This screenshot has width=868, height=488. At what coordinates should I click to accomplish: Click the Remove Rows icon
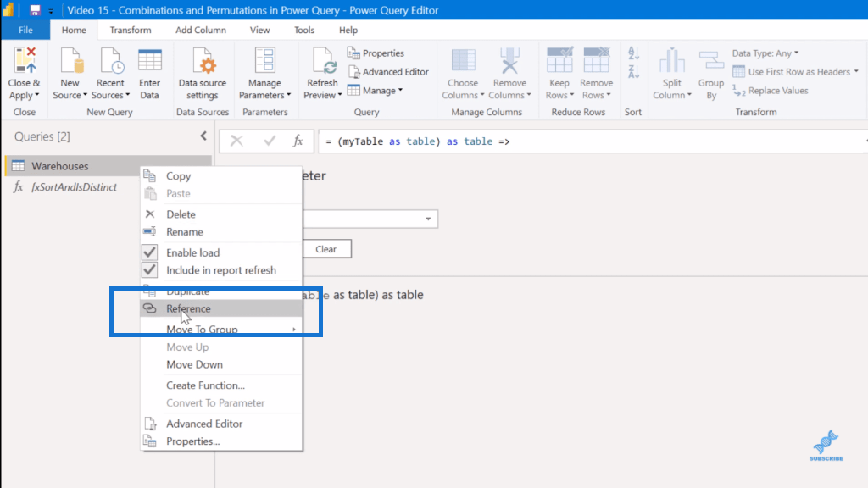click(x=596, y=61)
